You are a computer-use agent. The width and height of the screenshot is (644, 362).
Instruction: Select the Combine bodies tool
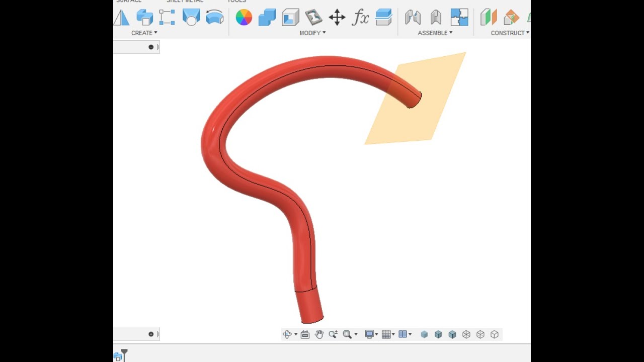coord(267,18)
